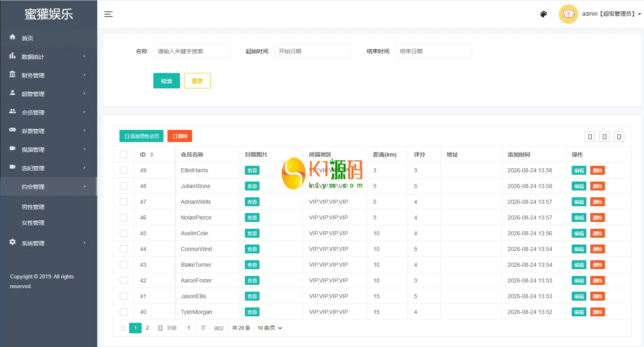Click the 名称 keyword search field
Image resolution: width=644 pixels, height=347 pixels.
point(192,51)
